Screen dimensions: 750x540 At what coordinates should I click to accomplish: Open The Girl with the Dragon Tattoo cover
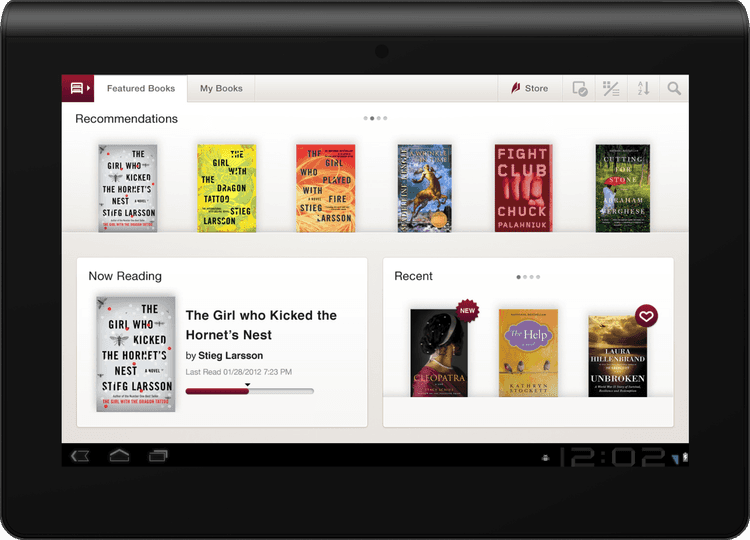coord(227,188)
